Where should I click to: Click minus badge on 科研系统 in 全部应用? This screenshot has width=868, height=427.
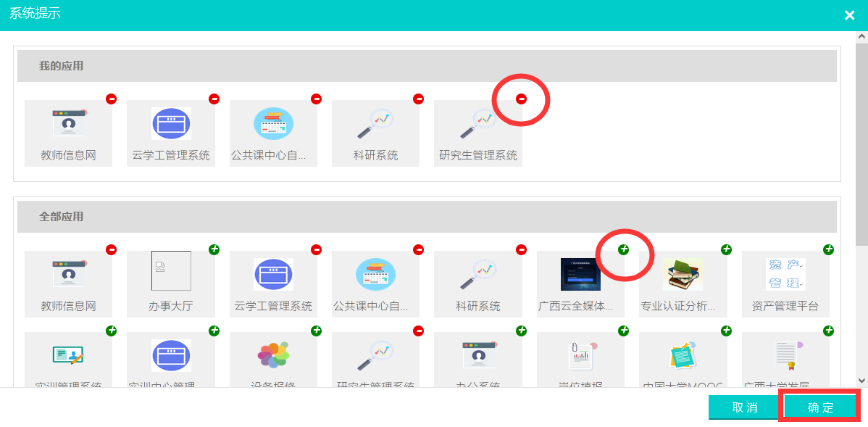(521, 249)
